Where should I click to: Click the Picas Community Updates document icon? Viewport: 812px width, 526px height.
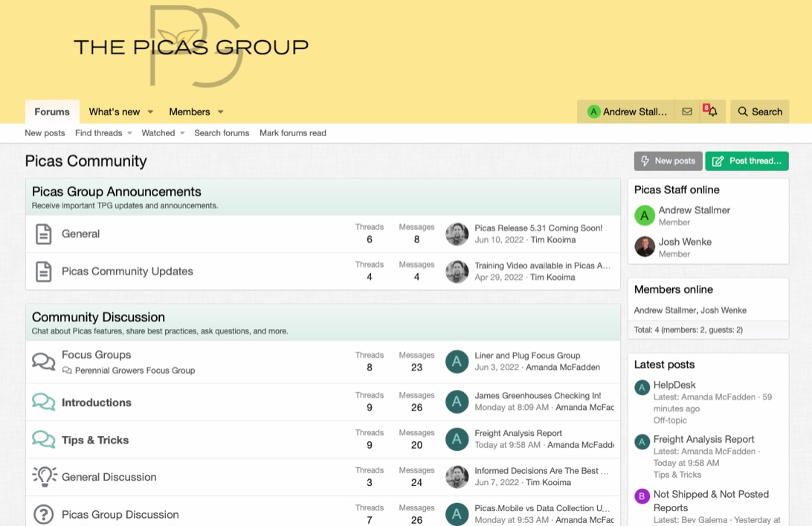[x=43, y=272]
